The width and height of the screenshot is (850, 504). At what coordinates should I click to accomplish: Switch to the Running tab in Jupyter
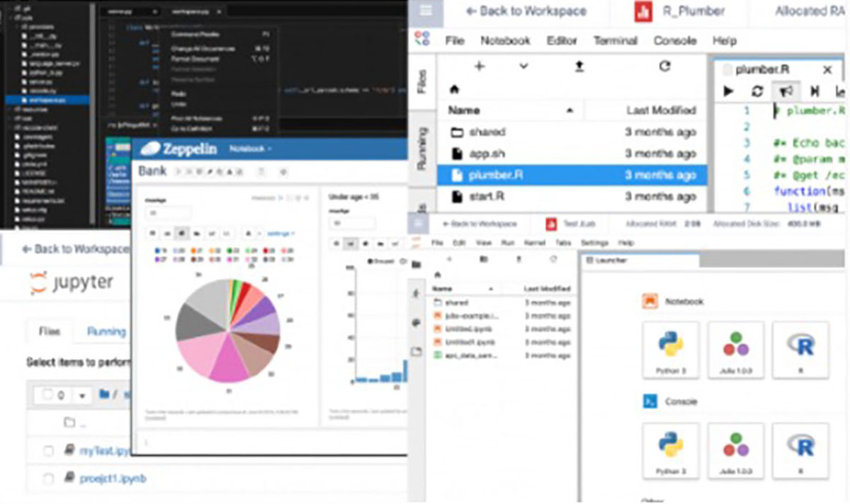click(x=106, y=331)
